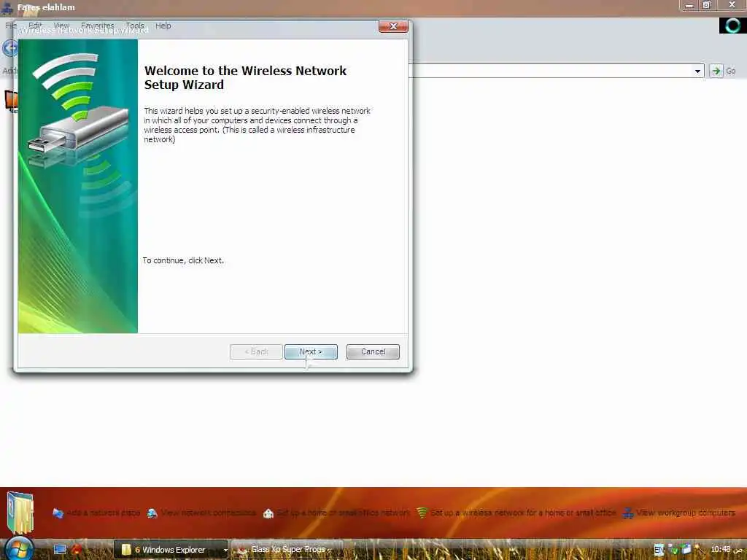Screen dimensions: 747x560
Task: Close the Wireless Network Setup Wizard
Action: click(x=393, y=26)
